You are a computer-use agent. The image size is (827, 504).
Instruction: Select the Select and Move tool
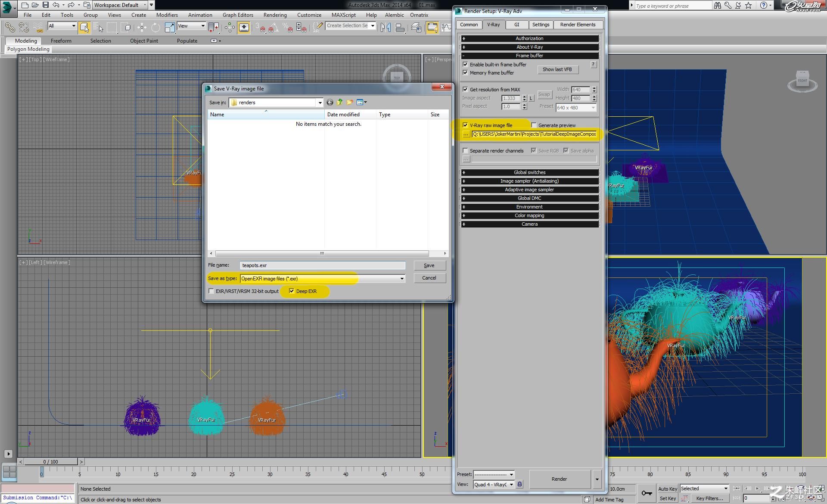point(142,28)
